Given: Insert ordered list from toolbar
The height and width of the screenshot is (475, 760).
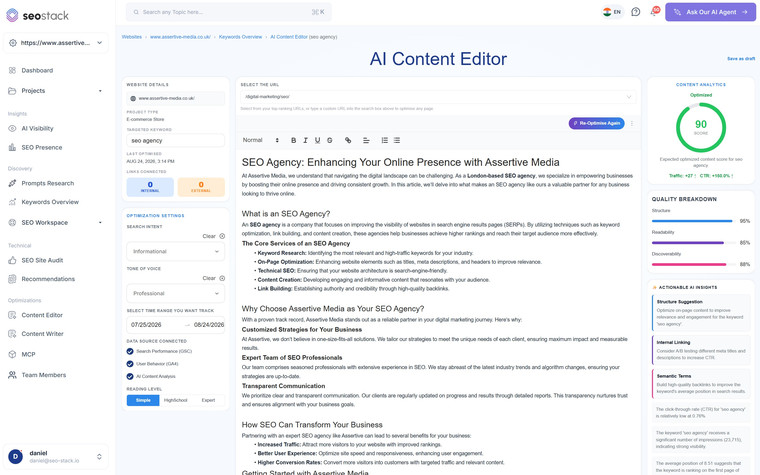Looking at the screenshot, I should [x=384, y=140].
